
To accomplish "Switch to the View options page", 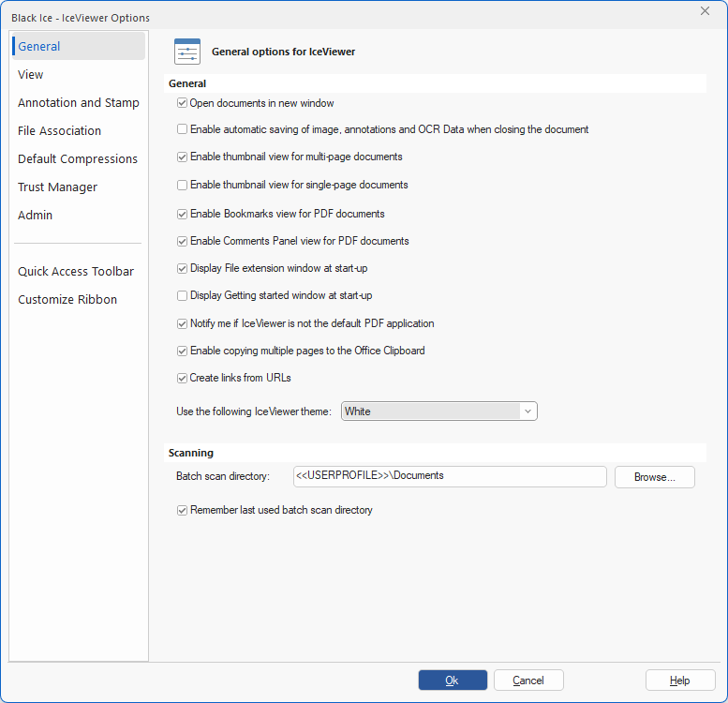I will coord(31,74).
